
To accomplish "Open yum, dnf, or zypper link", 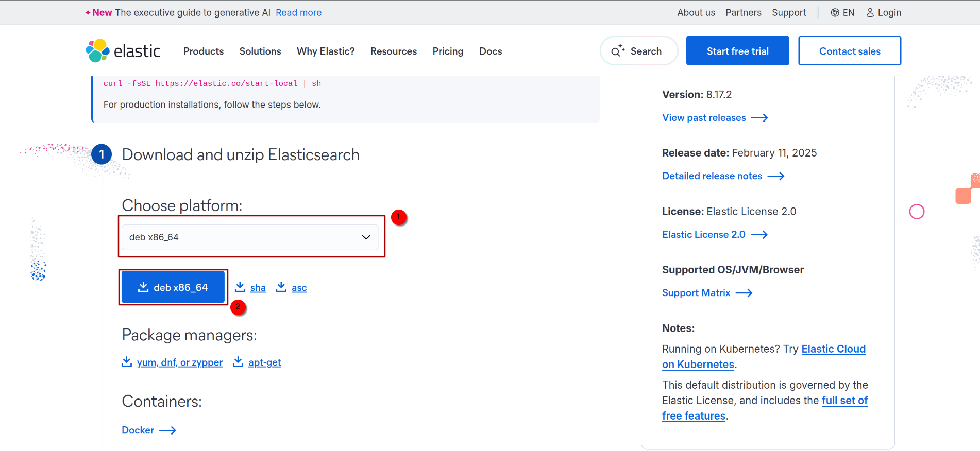I will point(180,362).
